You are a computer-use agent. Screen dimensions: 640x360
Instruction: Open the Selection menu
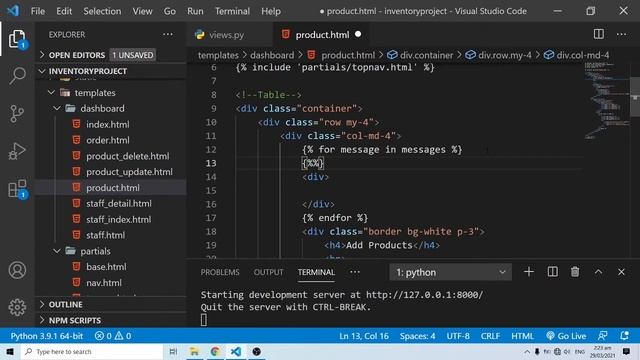pyautogui.click(x=102, y=11)
